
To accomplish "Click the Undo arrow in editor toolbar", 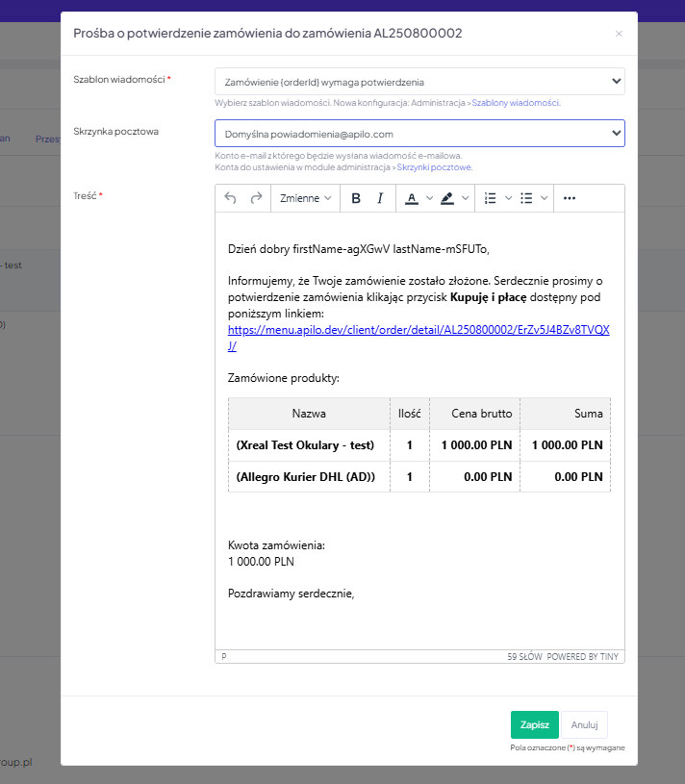I will pos(230,198).
